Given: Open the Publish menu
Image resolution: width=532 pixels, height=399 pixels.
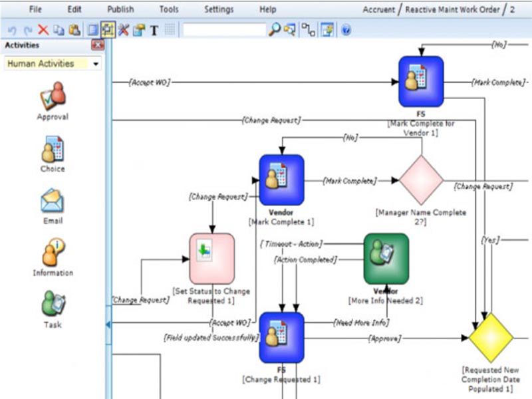Looking at the screenshot, I should click(x=120, y=9).
